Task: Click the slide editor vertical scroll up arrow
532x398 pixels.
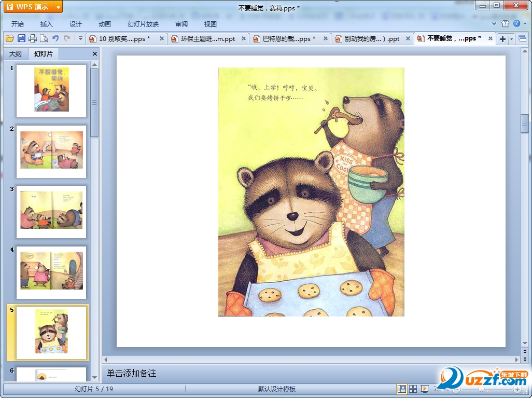Action: pos(525,51)
